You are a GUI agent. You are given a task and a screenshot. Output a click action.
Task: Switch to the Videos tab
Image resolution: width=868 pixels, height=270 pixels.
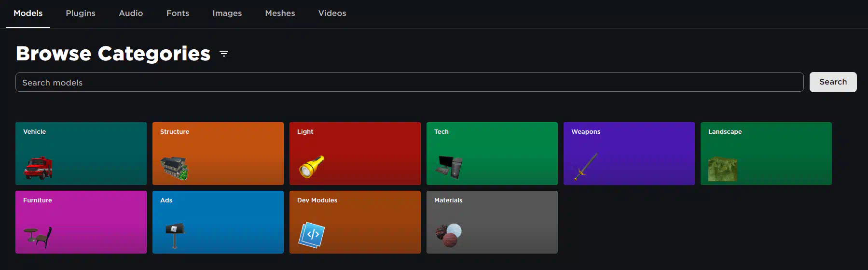pyautogui.click(x=332, y=14)
